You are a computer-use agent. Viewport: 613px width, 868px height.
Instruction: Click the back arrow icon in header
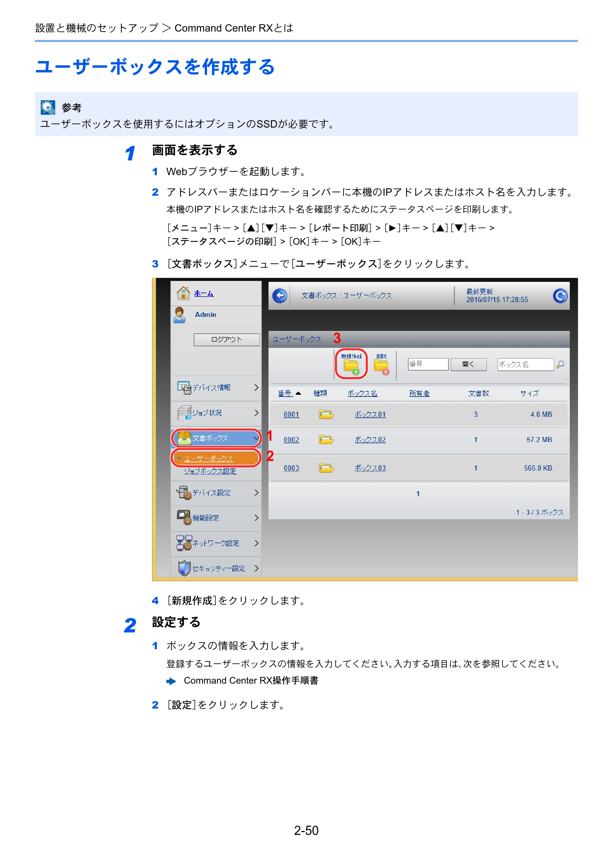tap(280, 296)
